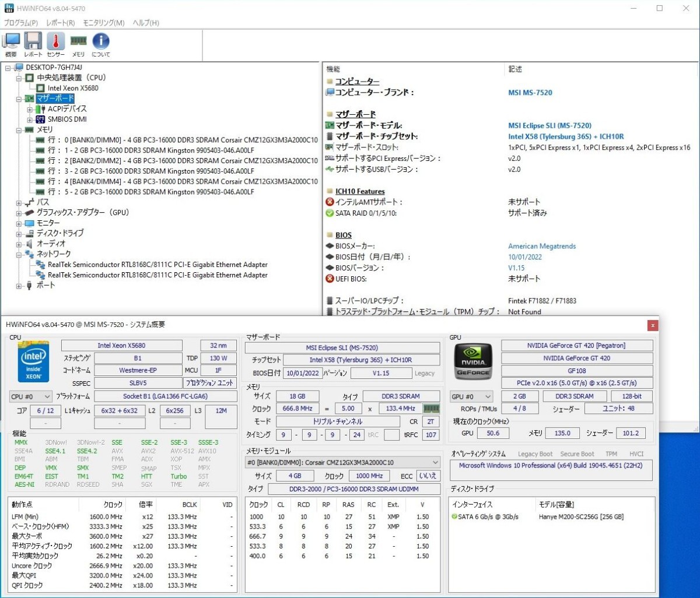Click the Microsoft Windows 10 Professional OS field

coord(551,470)
